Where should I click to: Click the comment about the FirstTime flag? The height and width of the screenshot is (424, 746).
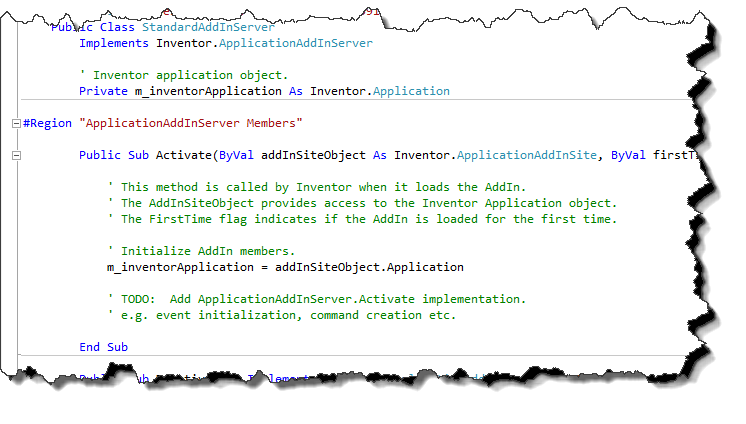(x=362, y=219)
